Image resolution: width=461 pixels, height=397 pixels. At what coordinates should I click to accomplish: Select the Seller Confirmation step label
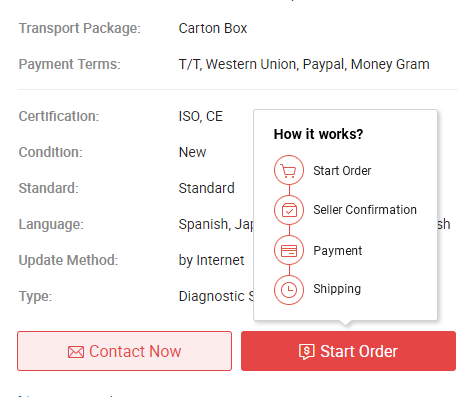click(x=365, y=210)
